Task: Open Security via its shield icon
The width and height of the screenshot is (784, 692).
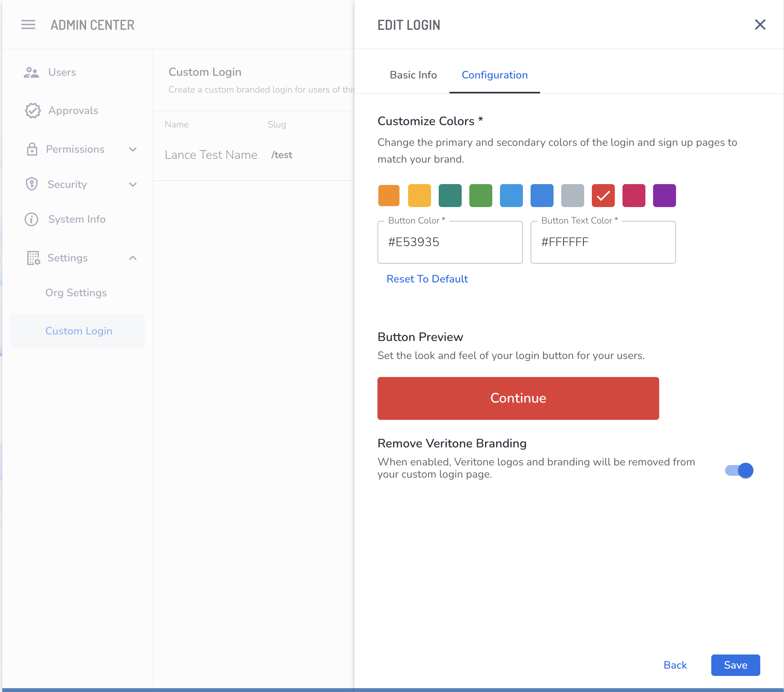Action: tap(32, 184)
